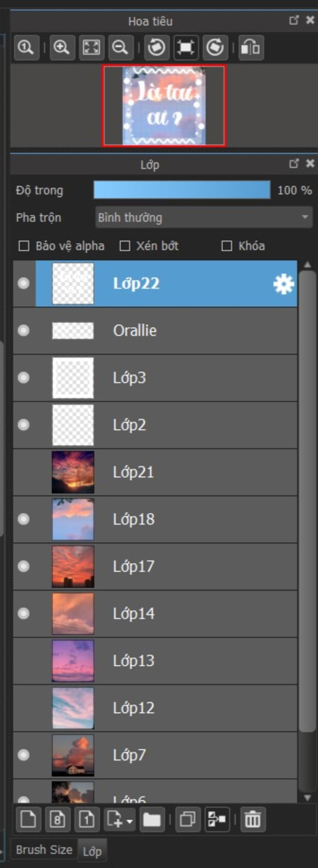Hide the Lớp18 layer
Screen dimensions: 318x868
point(24,519)
